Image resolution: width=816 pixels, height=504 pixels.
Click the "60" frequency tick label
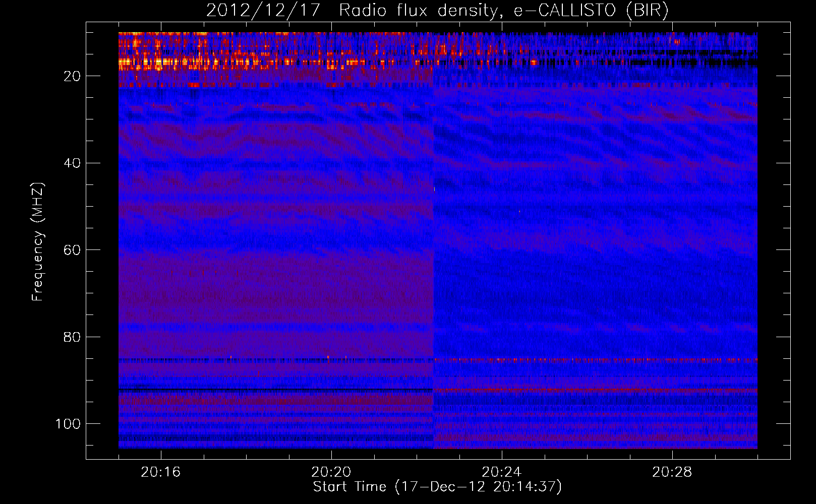point(73,250)
